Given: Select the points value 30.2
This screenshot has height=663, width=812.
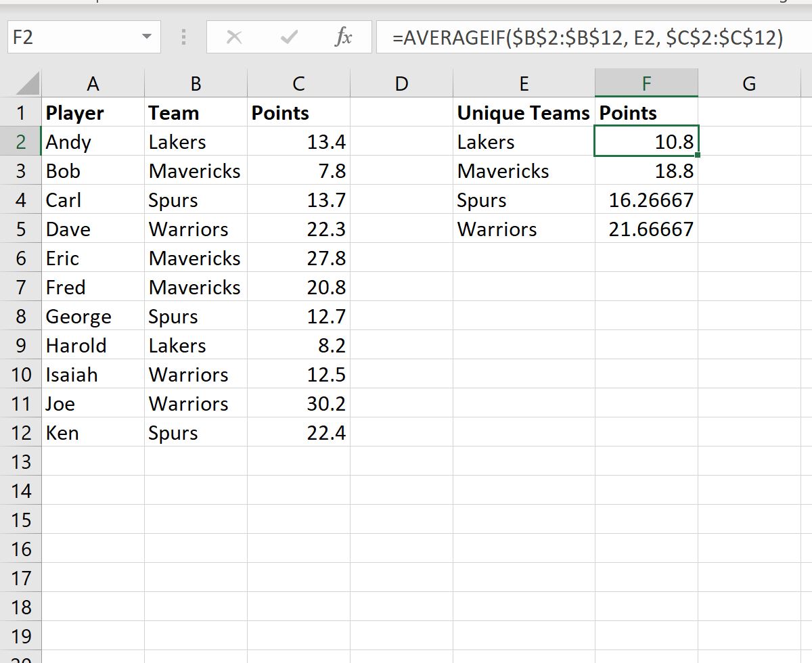Looking at the screenshot, I should [298, 404].
